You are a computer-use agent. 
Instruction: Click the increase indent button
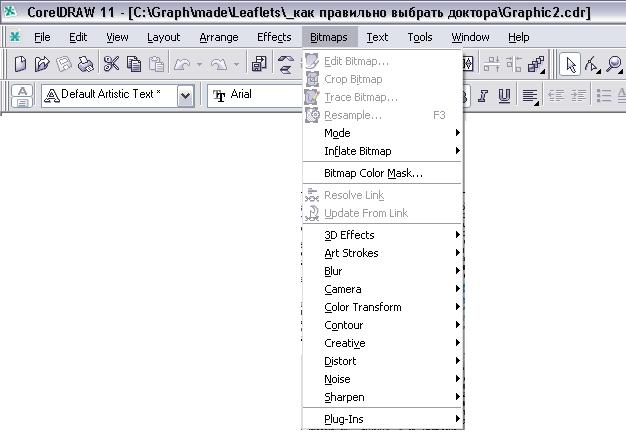[x=578, y=96]
